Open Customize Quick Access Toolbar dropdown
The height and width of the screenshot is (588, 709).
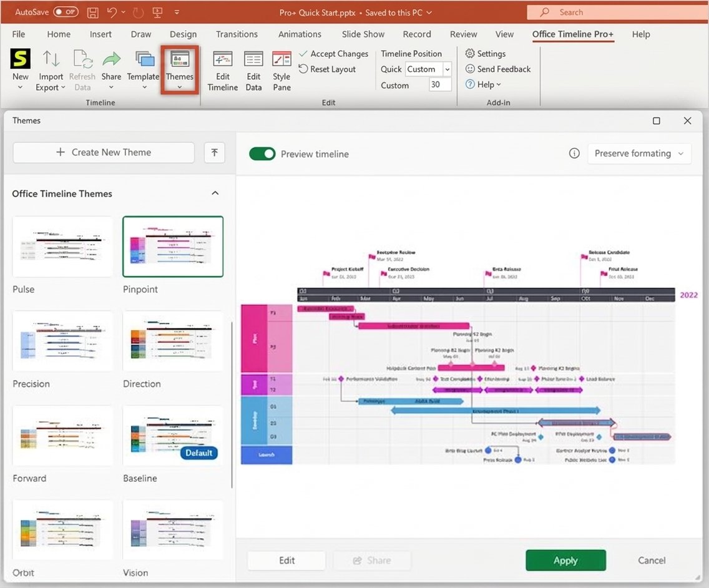click(177, 12)
